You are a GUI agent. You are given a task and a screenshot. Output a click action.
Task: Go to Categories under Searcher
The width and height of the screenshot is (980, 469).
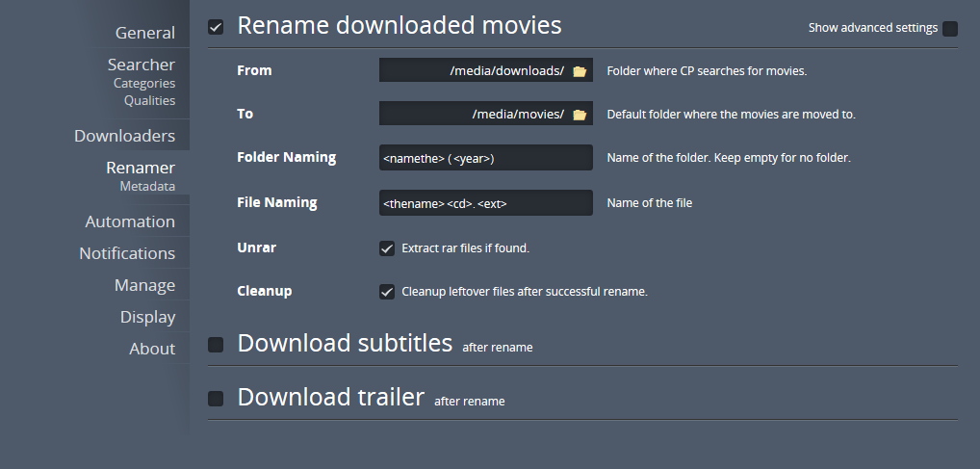click(144, 84)
